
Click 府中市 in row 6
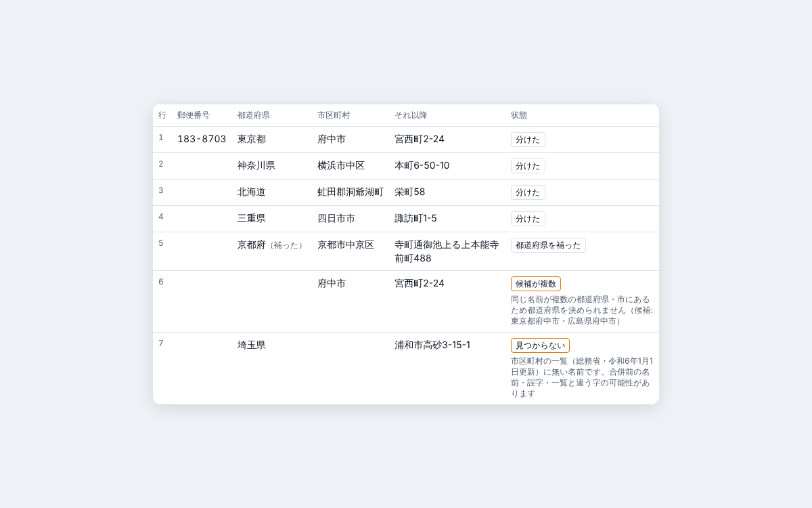(332, 283)
